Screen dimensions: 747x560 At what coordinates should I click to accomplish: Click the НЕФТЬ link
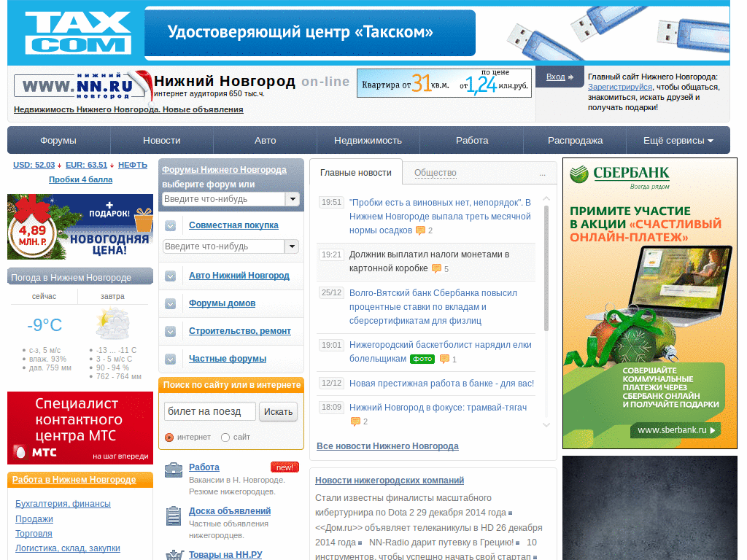[133, 166]
